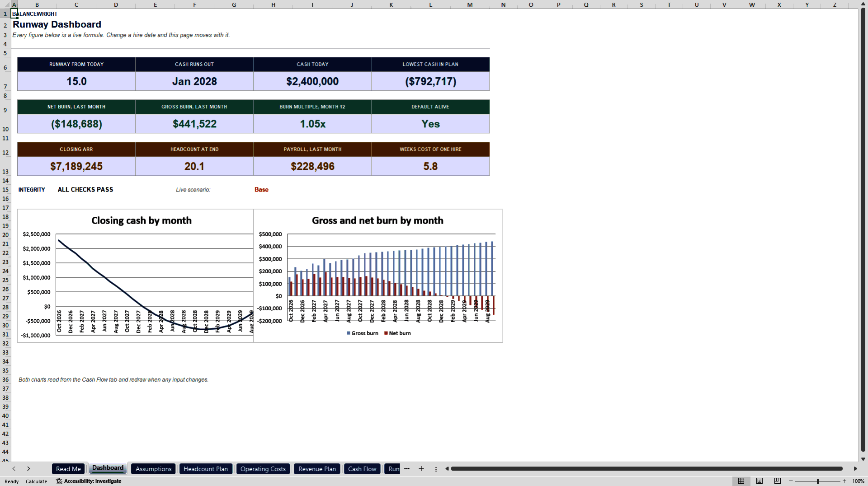
Task: Select the RUNWAY FROM TODAY header cell
Action: (76, 64)
